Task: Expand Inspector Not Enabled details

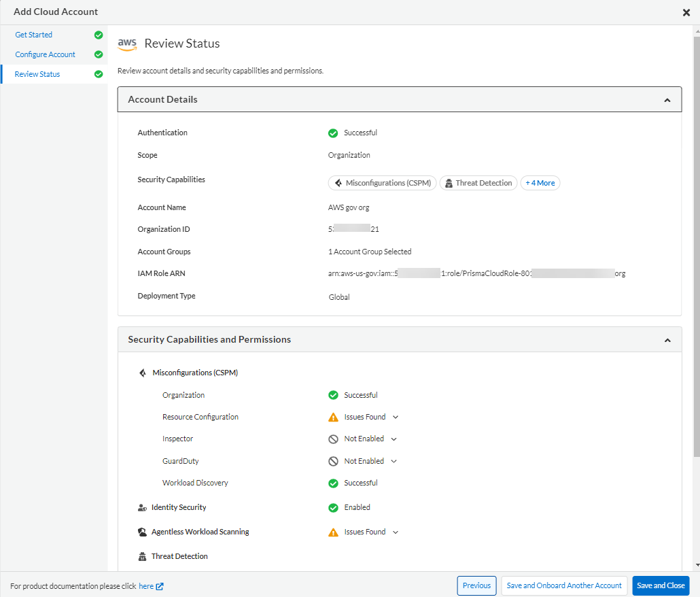Action: tap(393, 439)
